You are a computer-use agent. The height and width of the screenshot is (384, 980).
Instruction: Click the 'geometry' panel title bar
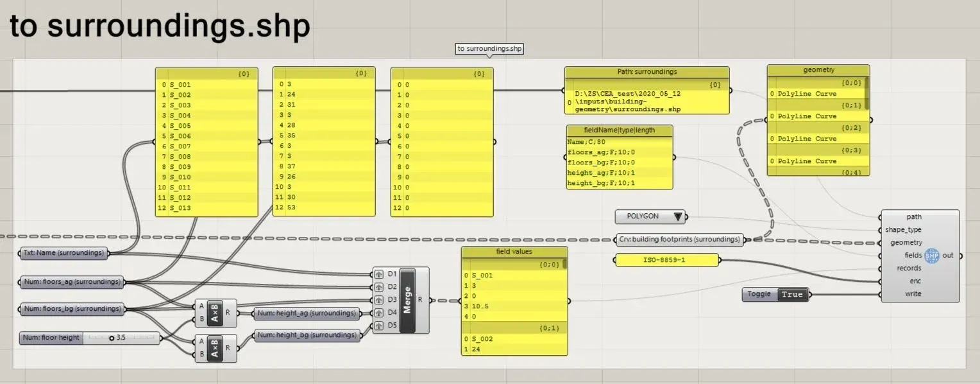click(x=818, y=70)
